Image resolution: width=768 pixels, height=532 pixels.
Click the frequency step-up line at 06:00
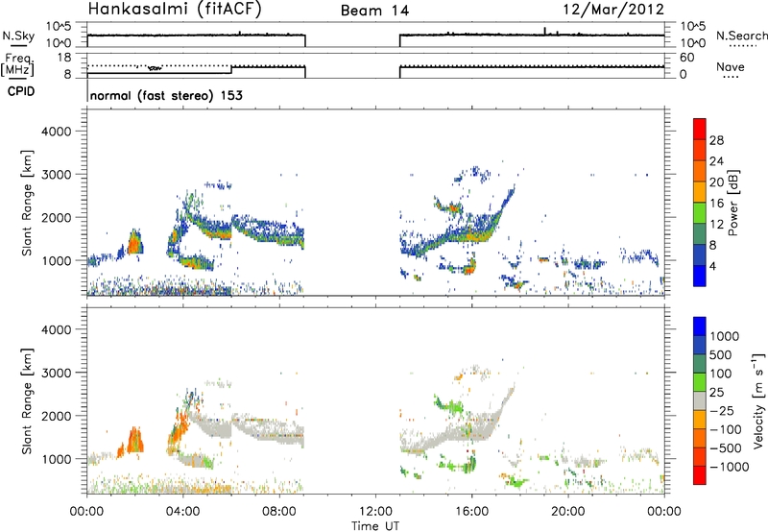pos(231,69)
